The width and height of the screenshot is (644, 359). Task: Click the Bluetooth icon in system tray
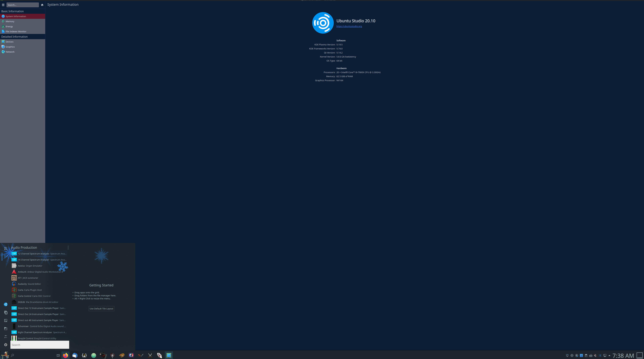point(600,355)
